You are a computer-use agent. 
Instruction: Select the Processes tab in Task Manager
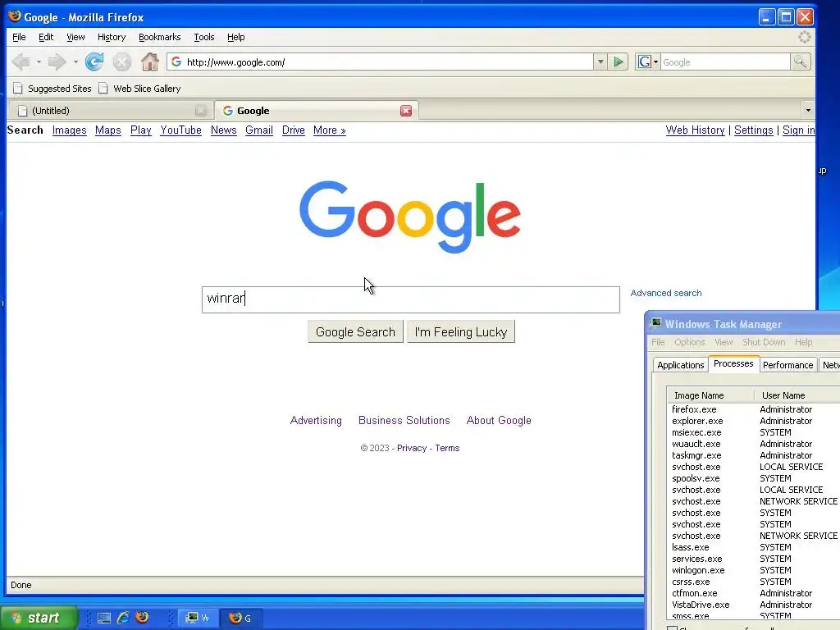click(x=733, y=363)
